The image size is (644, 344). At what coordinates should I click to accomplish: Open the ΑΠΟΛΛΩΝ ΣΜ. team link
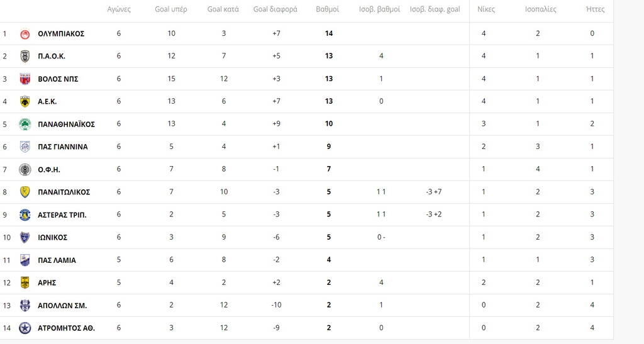pos(62,306)
